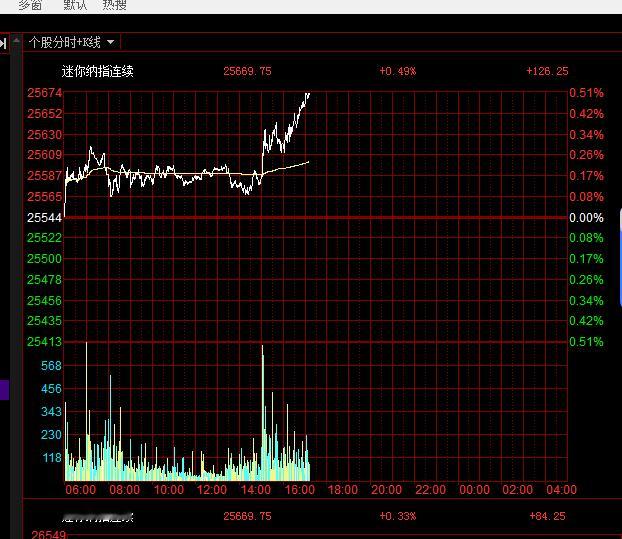Click the 26549 price label of the lower chart
This screenshot has width=622, height=539.
[x=48, y=535]
